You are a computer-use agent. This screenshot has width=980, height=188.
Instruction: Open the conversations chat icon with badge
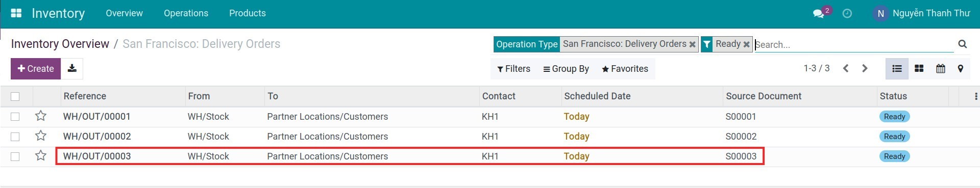[819, 13]
